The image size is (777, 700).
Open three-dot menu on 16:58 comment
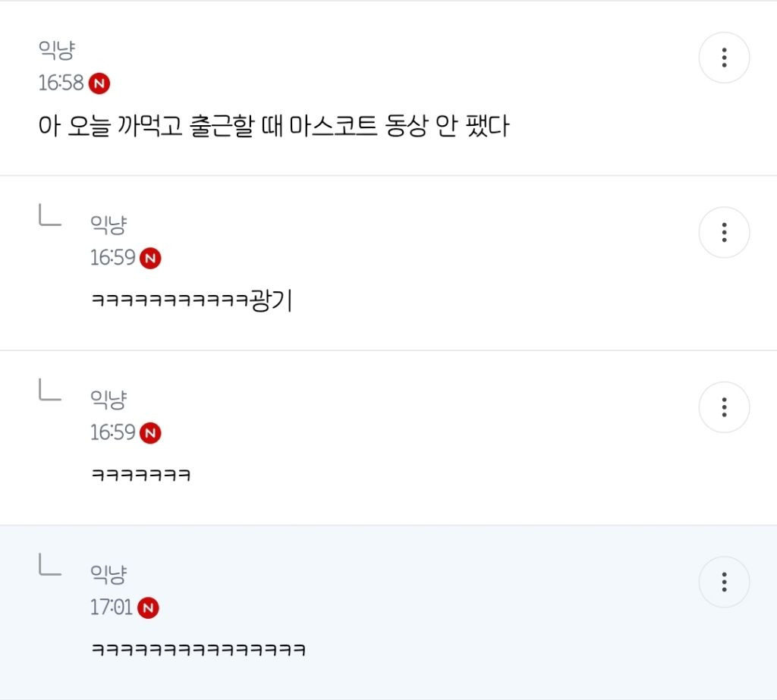[724, 58]
